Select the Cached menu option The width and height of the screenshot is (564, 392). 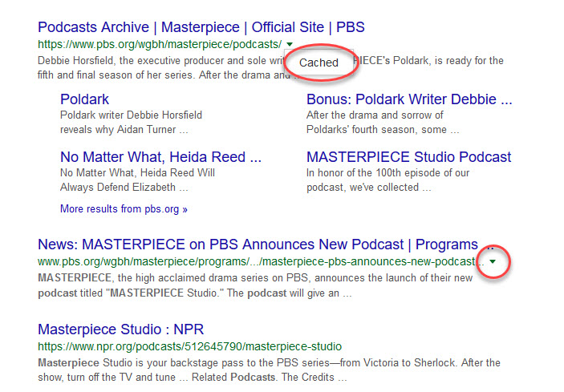[319, 63]
